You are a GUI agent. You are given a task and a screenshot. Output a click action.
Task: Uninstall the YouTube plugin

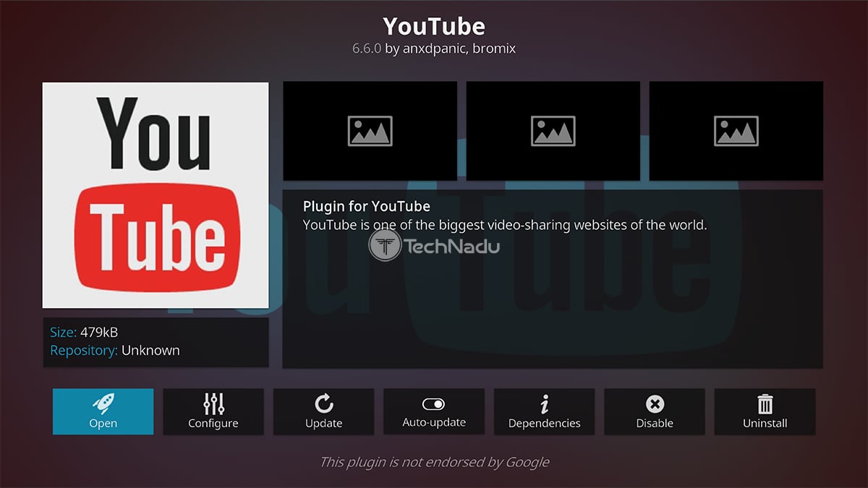pos(765,412)
